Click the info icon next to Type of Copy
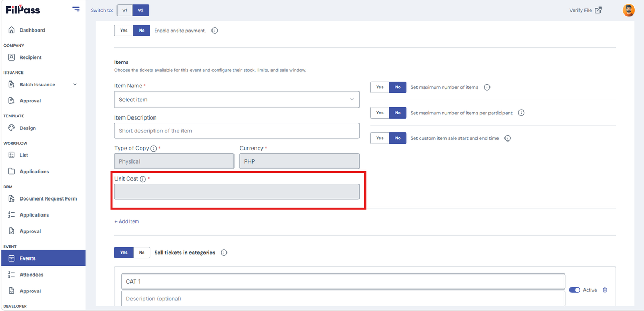The image size is (644, 311). (153, 149)
